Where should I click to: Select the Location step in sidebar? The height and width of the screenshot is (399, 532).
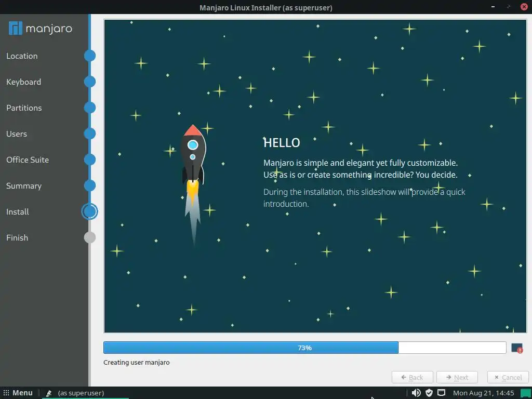pos(22,56)
